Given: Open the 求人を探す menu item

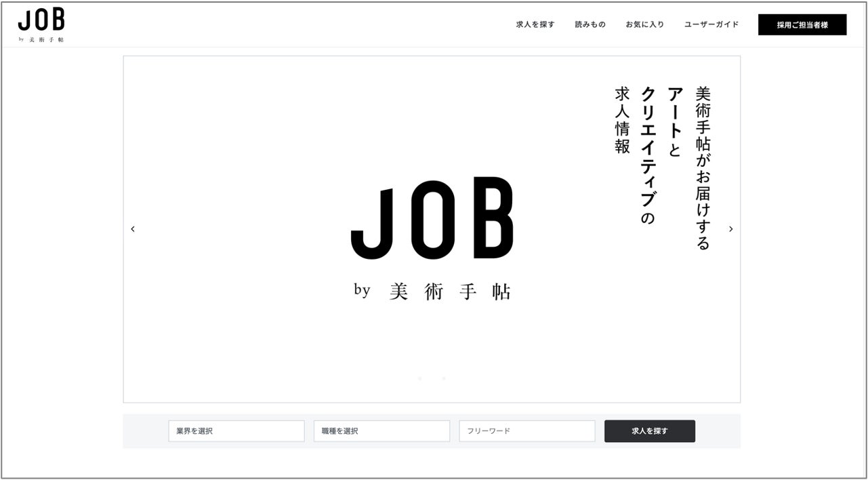Looking at the screenshot, I should click(535, 24).
